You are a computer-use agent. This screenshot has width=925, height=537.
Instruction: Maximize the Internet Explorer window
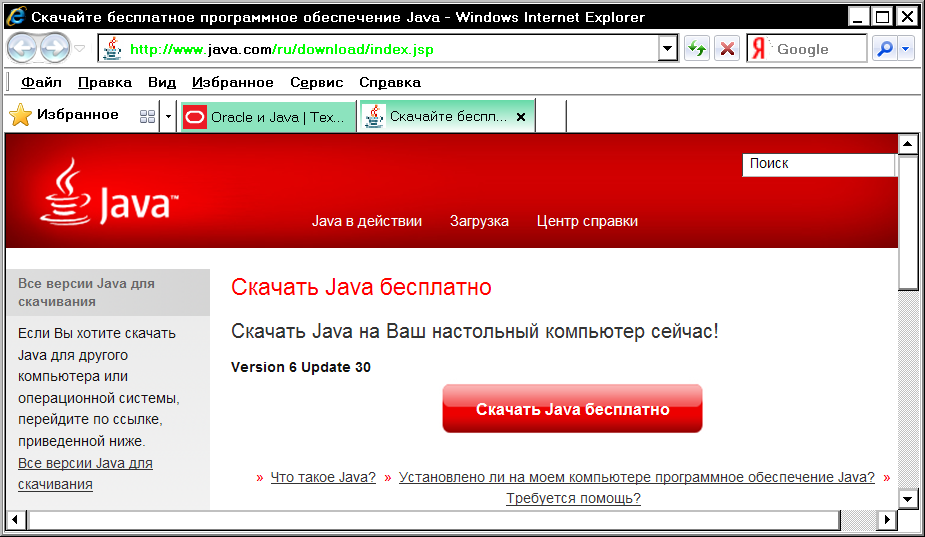click(x=882, y=17)
